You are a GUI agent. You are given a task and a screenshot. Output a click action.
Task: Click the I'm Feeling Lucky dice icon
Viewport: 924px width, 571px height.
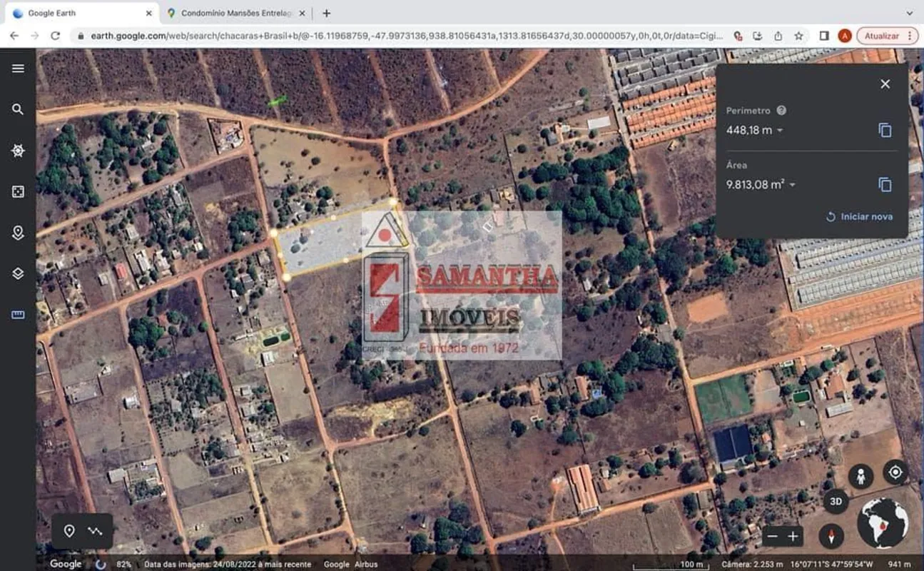click(18, 191)
